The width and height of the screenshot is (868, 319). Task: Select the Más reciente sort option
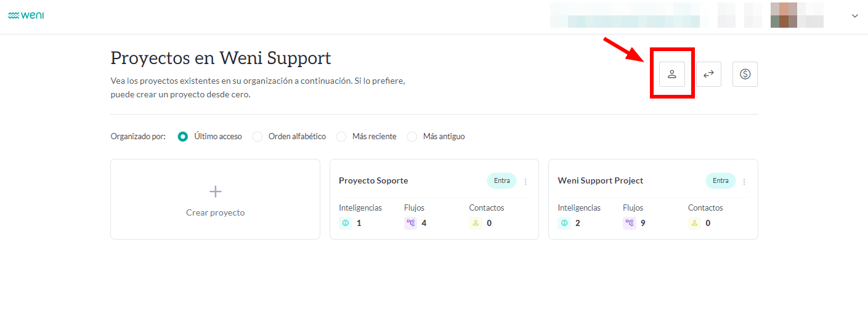tap(341, 137)
